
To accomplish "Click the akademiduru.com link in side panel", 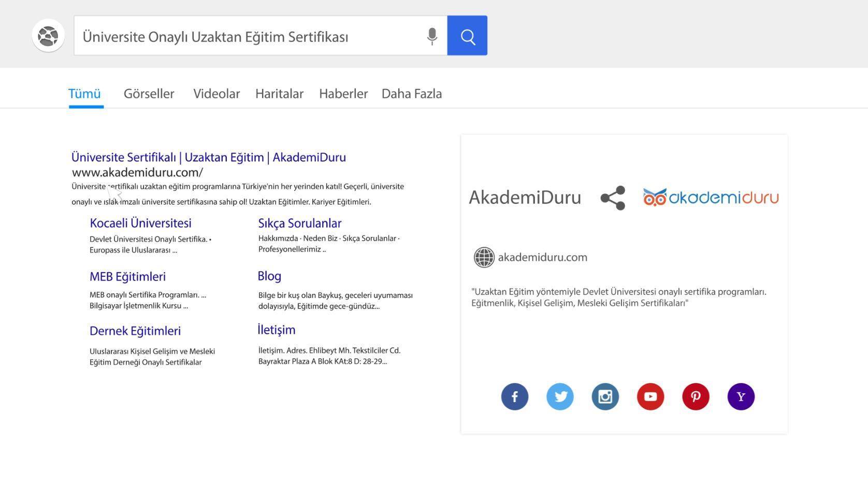I will point(543,257).
